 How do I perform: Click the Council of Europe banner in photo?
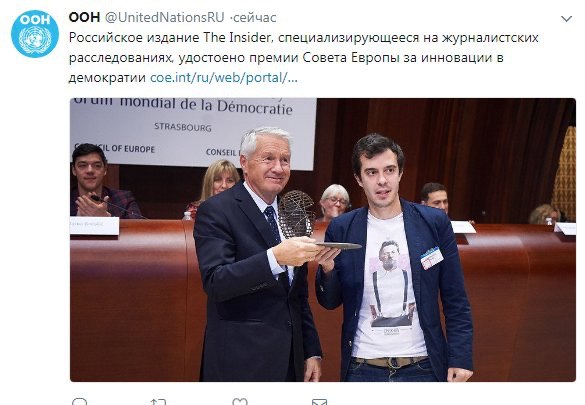pyautogui.click(x=193, y=131)
